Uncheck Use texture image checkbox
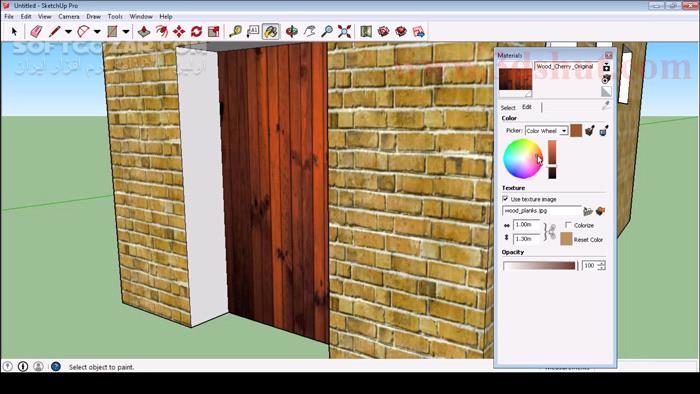The width and height of the screenshot is (700, 394). coord(505,199)
